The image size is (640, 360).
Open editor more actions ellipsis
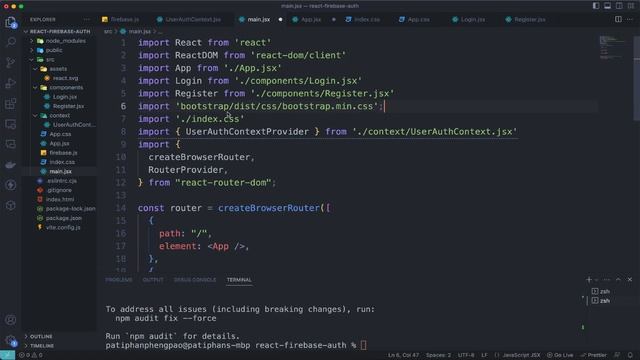coord(630,19)
